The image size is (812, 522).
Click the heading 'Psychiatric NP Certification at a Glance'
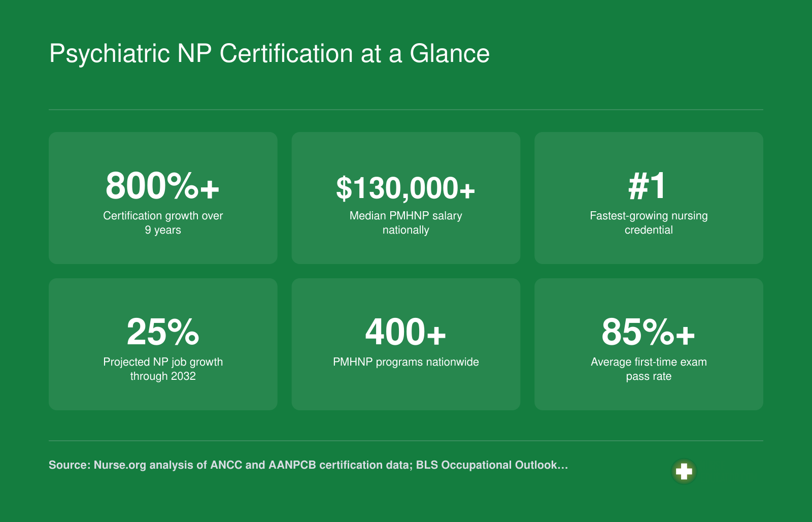pos(269,54)
